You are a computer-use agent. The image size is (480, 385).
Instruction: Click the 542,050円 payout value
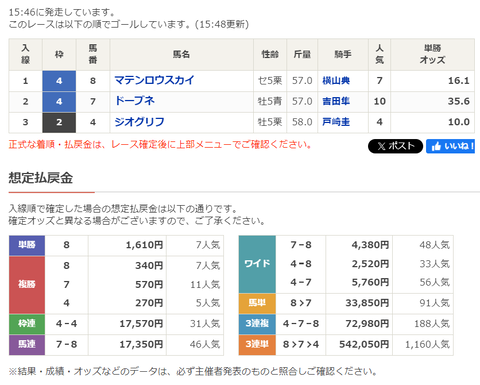click(364, 345)
